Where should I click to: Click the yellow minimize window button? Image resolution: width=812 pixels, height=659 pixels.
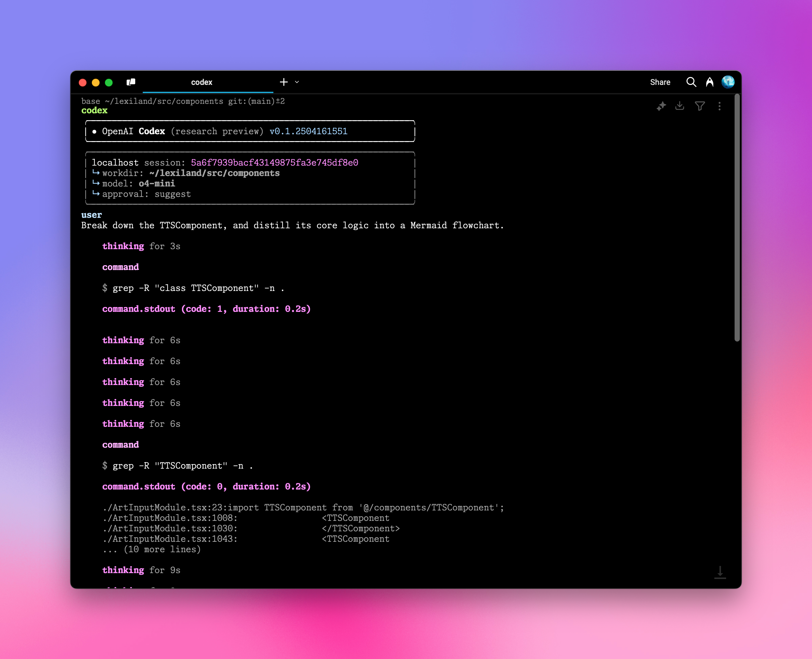point(96,82)
